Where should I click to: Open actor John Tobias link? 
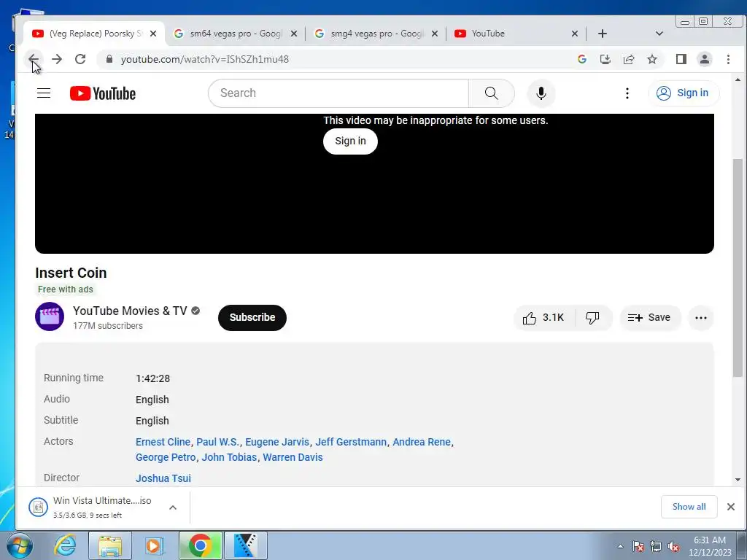(229, 457)
